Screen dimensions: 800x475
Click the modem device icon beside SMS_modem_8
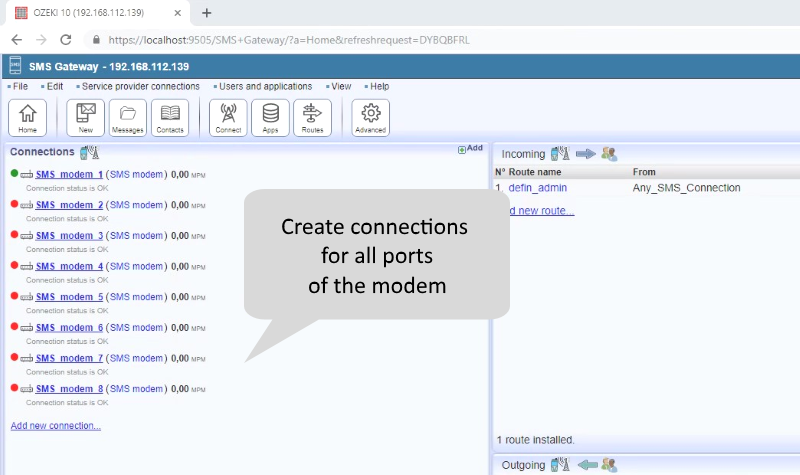(27, 389)
